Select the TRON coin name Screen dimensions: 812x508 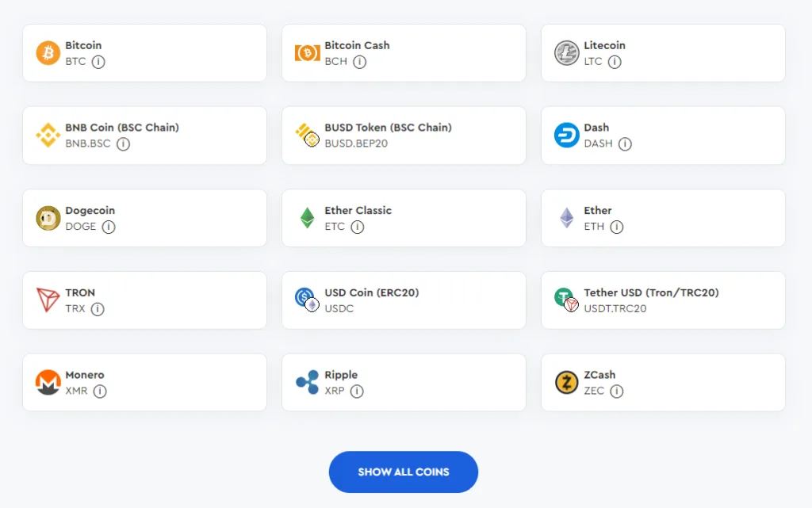click(80, 292)
